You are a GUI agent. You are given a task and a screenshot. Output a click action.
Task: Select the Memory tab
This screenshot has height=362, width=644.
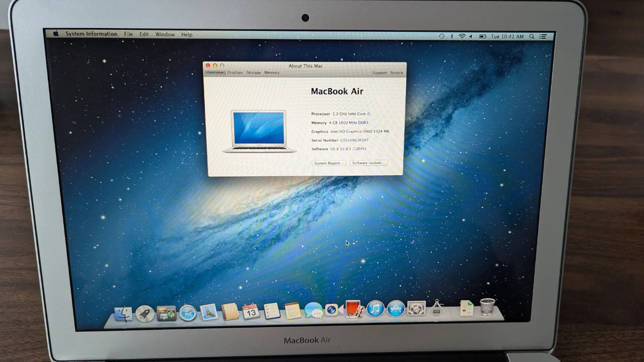tap(272, 72)
